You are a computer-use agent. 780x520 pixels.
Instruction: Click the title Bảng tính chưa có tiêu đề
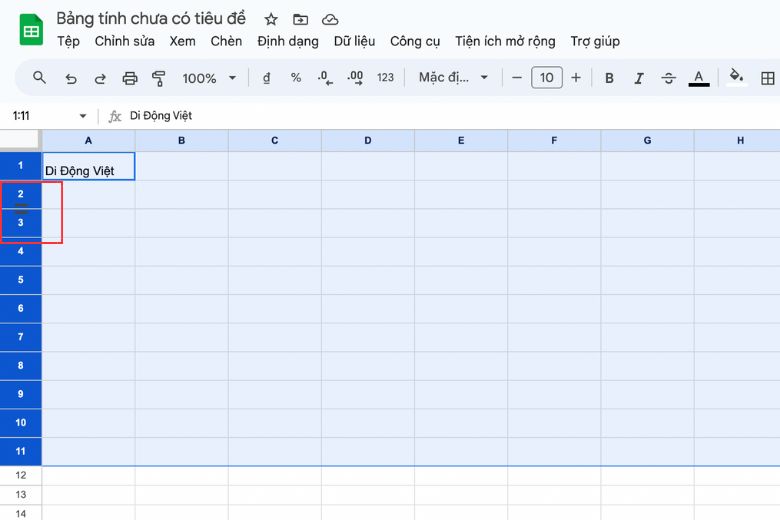pos(151,18)
